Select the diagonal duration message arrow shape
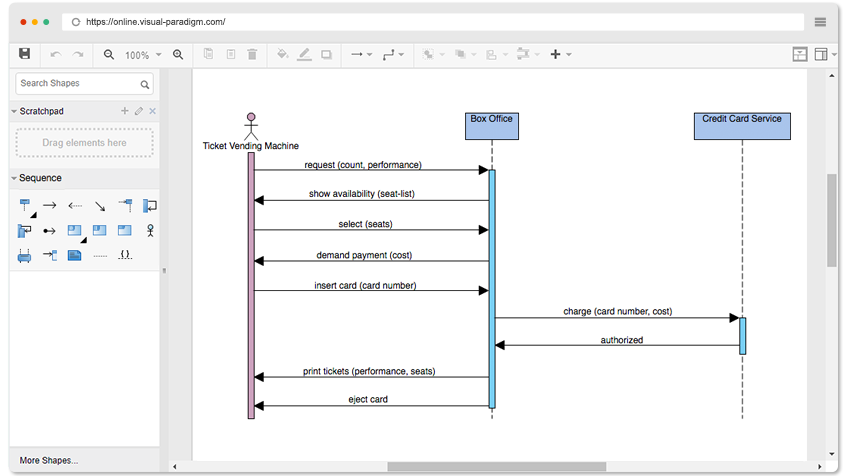The height and width of the screenshot is (476, 848). (100, 206)
